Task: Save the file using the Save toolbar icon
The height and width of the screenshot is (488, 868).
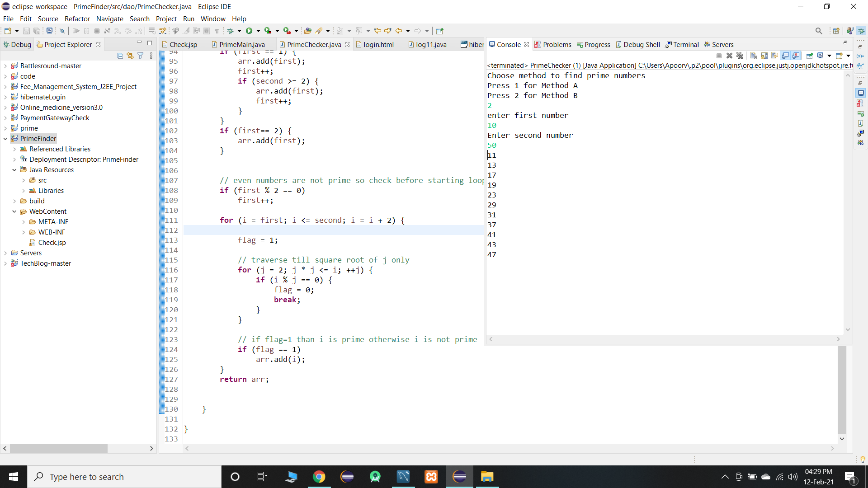Action: [26, 31]
